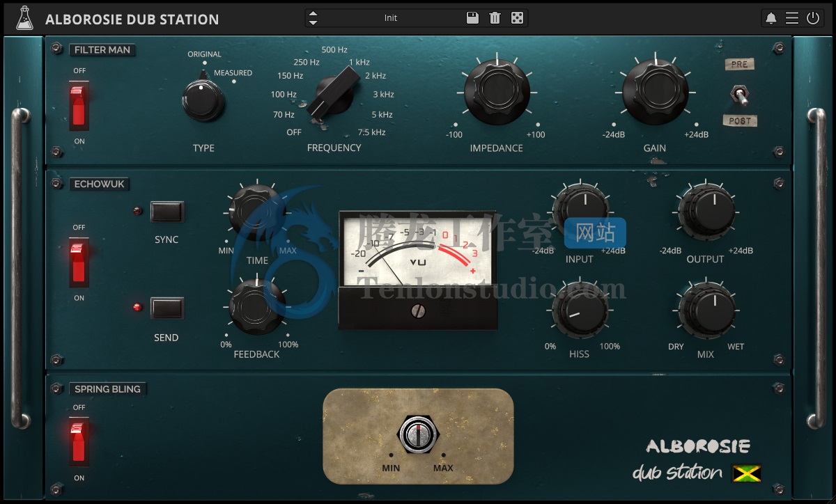Select MEASURED filter type label

click(x=233, y=73)
